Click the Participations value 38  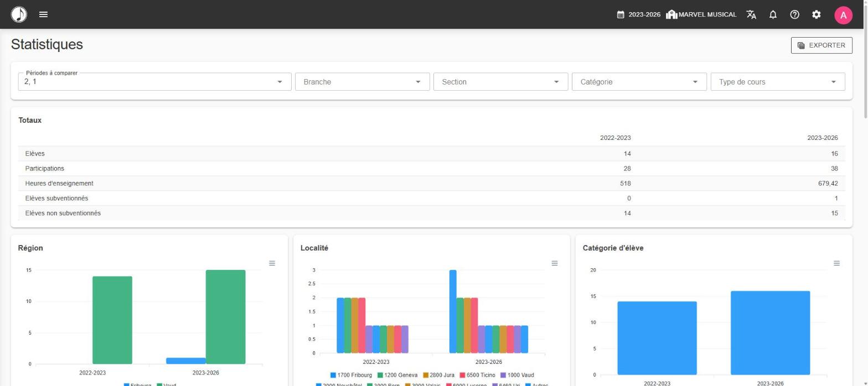coord(834,169)
